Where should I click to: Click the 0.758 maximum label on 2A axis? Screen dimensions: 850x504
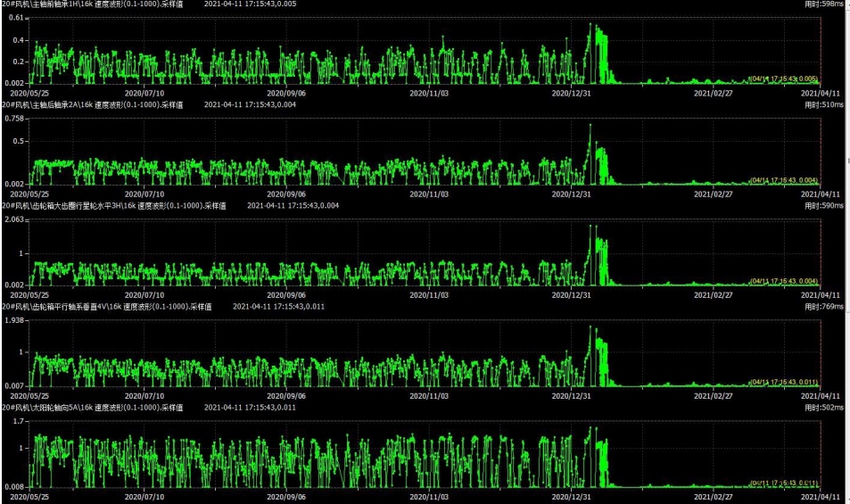coord(14,118)
